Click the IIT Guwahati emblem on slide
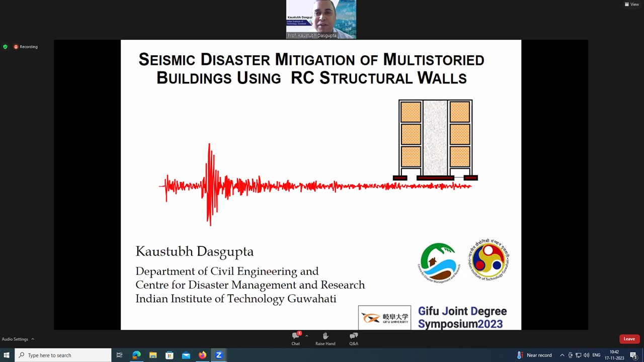This screenshot has height=362, width=644. point(489,260)
